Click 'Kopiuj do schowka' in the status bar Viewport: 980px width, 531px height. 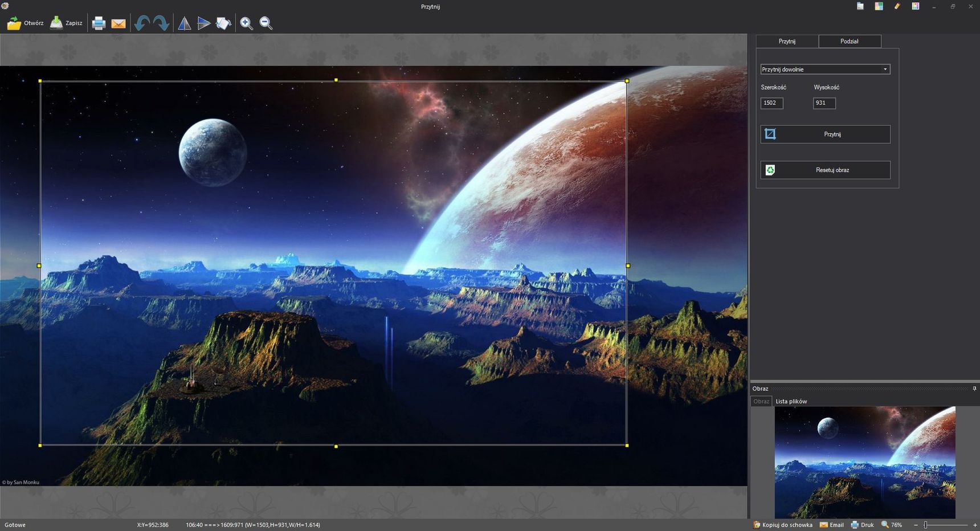pyautogui.click(x=783, y=525)
